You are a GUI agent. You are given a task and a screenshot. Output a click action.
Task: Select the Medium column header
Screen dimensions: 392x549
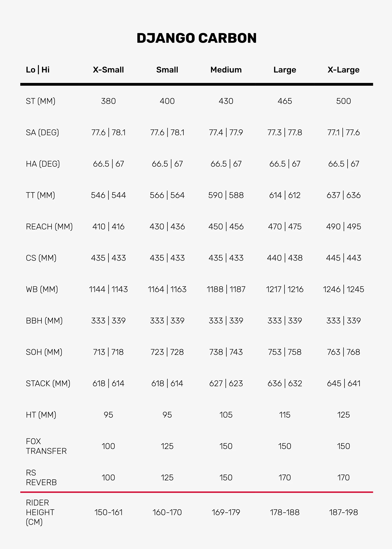pyautogui.click(x=226, y=70)
